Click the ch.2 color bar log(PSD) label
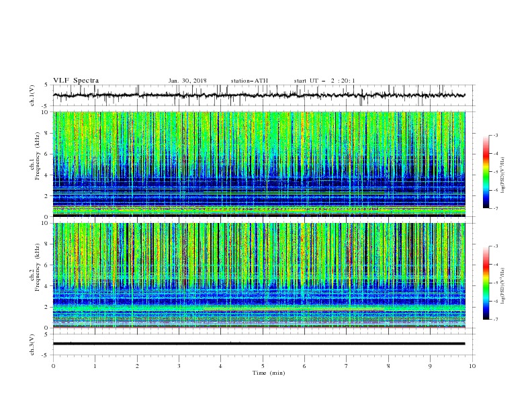532x411 pixels. pyautogui.click(x=503, y=285)
